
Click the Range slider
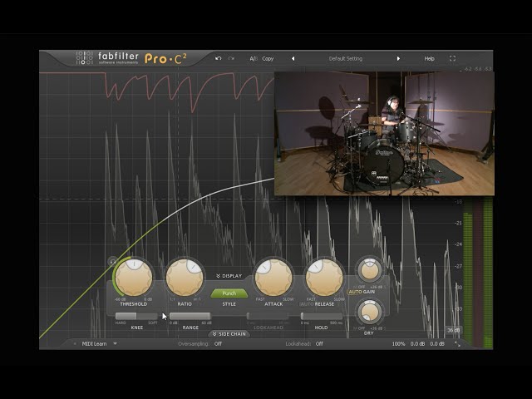(x=190, y=316)
